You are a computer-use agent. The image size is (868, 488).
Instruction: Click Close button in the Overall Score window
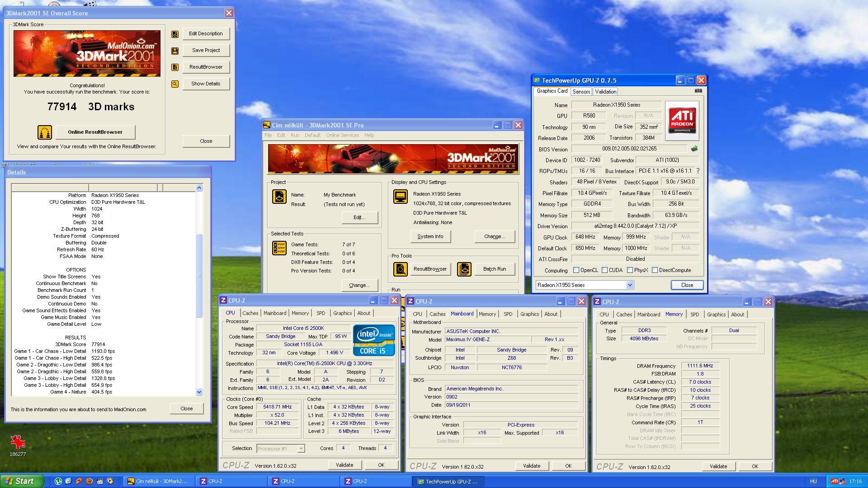tap(206, 141)
